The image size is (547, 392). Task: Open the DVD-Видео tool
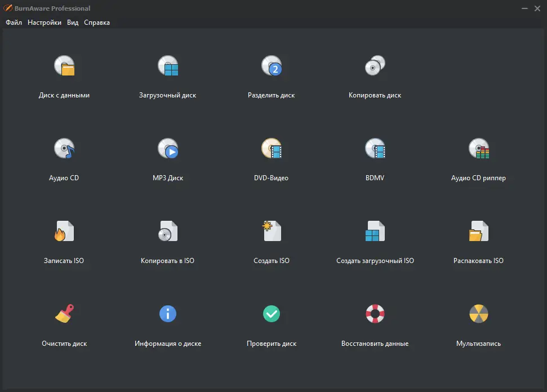[272, 159]
